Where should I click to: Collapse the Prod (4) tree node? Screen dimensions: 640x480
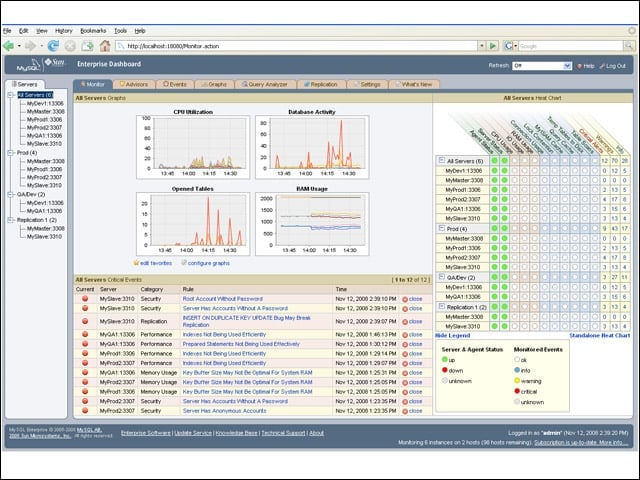[11, 153]
